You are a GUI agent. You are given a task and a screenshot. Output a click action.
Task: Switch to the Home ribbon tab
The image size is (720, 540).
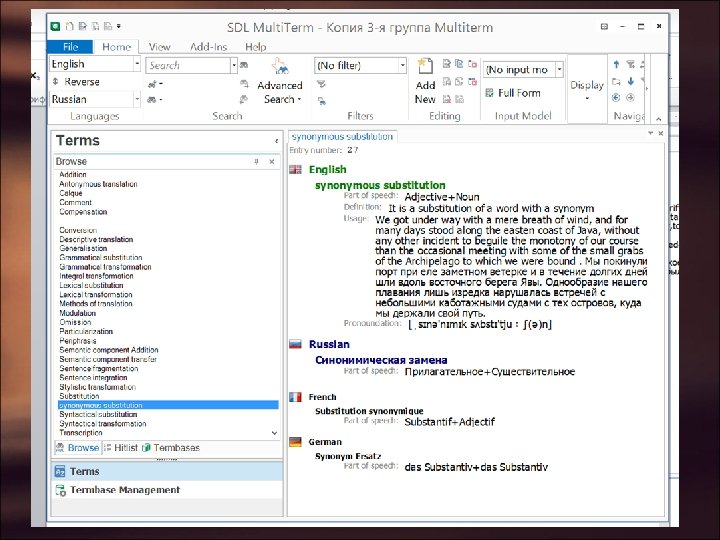[x=116, y=47]
